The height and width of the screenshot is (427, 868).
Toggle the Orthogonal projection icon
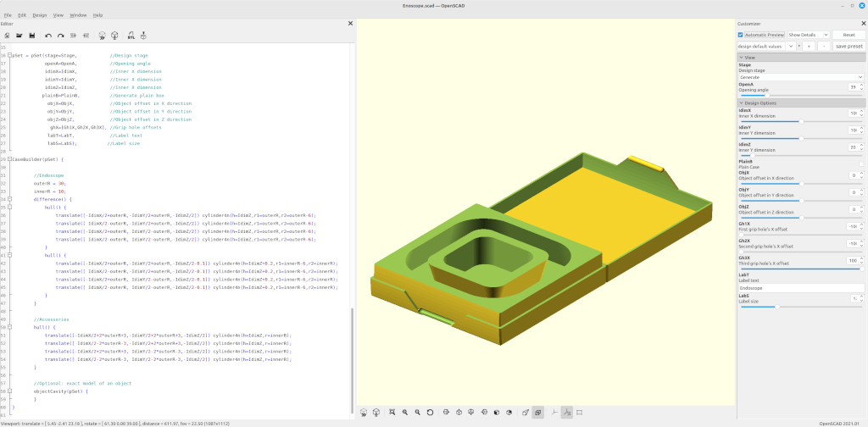(538, 412)
